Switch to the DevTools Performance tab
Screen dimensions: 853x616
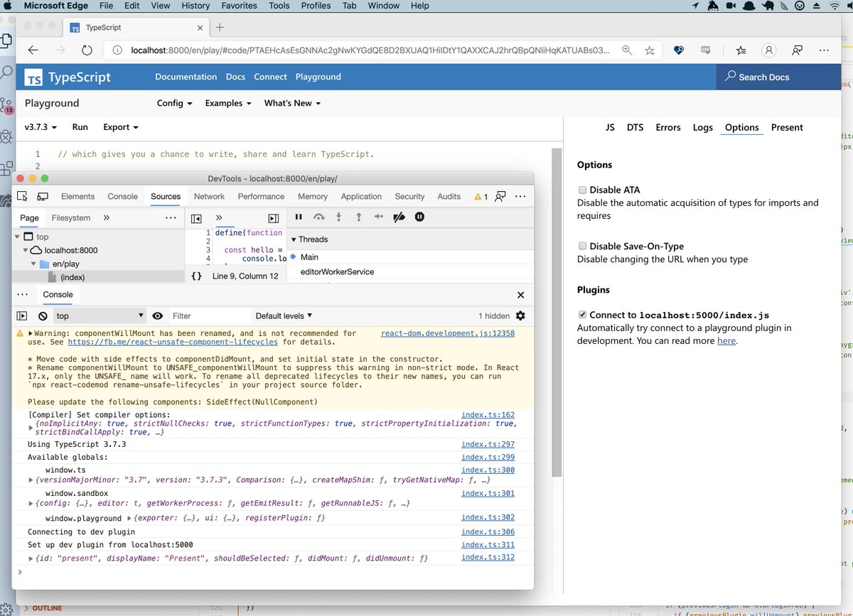pos(261,196)
